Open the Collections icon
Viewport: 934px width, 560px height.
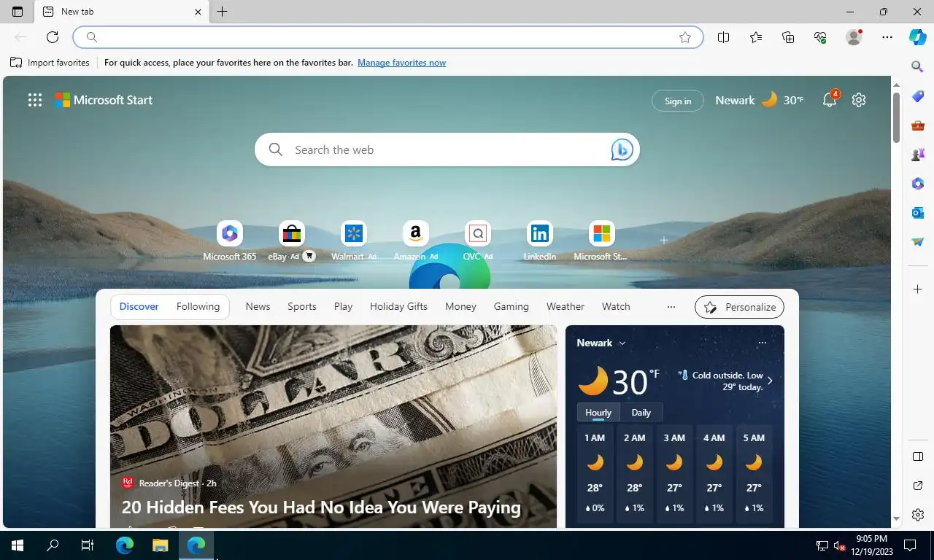(788, 37)
